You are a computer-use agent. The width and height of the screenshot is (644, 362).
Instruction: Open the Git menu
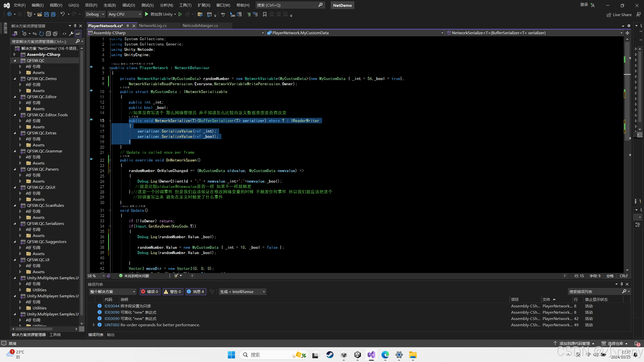pos(73,5)
